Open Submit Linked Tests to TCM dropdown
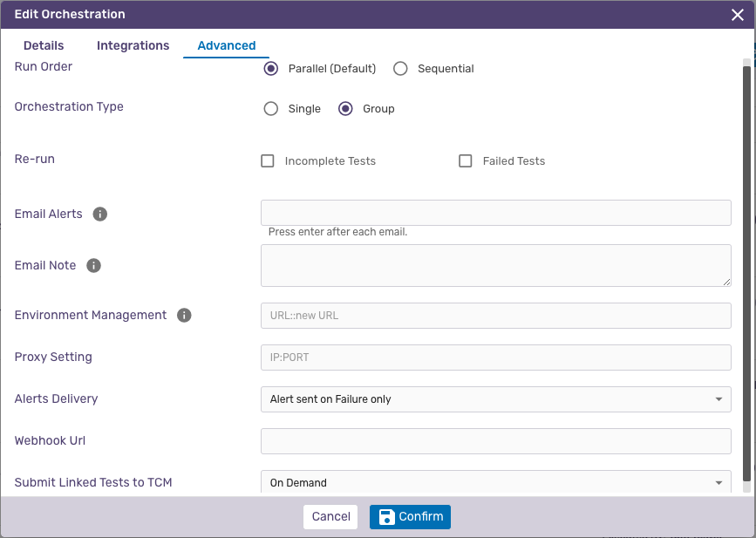The height and width of the screenshot is (538, 756). pyautogui.click(x=495, y=482)
